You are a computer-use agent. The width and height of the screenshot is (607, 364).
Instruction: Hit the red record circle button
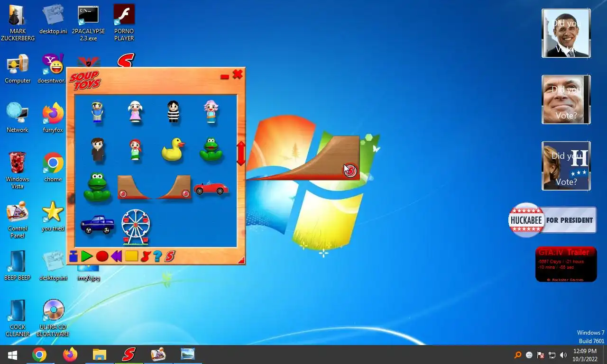click(x=102, y=256)
